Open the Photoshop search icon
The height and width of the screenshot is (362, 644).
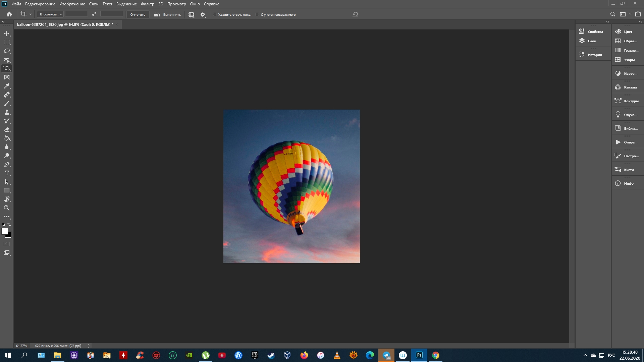click(x=612, y=14)
